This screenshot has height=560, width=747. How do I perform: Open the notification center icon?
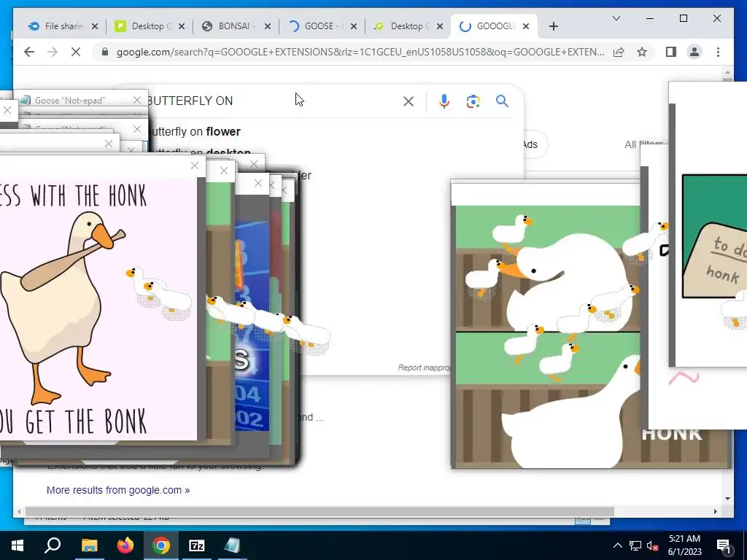(x=724, y=545)
